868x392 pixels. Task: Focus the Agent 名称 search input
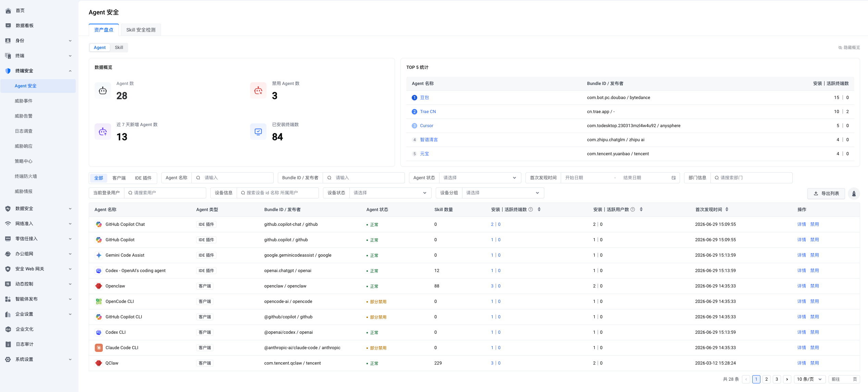click(233, 178)
